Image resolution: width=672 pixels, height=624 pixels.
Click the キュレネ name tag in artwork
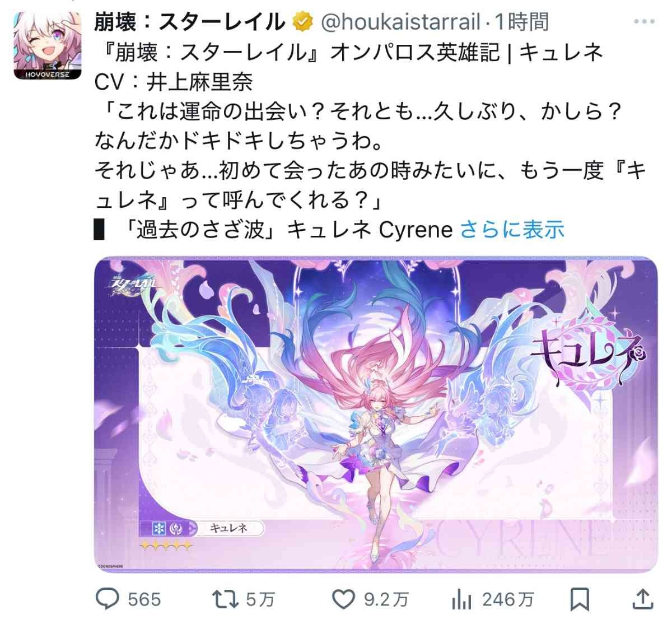228,528
